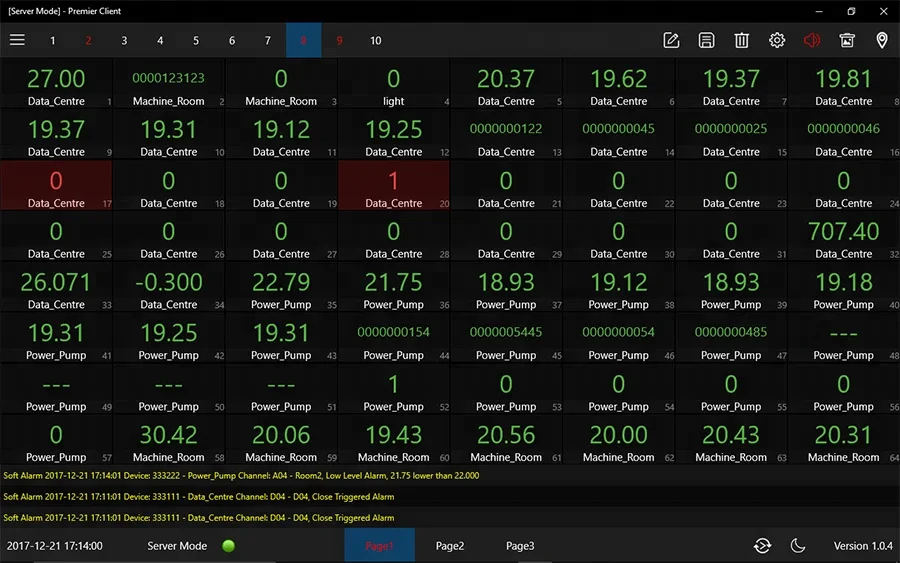
Task: Select Data_Centre channel 34 showing -0.300
Action: pos(168,288)
